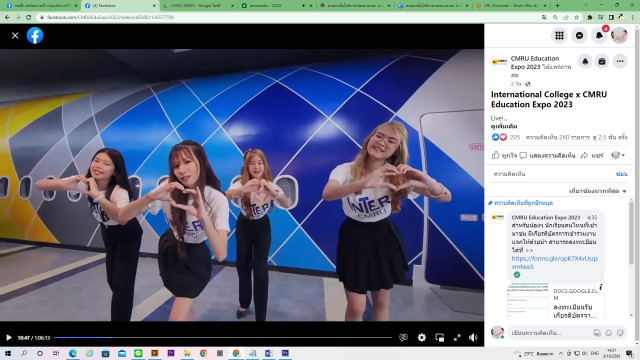Open the sticker picker in comment box
Viewport: 640px width, 360px height.
[x=620, y=333]
